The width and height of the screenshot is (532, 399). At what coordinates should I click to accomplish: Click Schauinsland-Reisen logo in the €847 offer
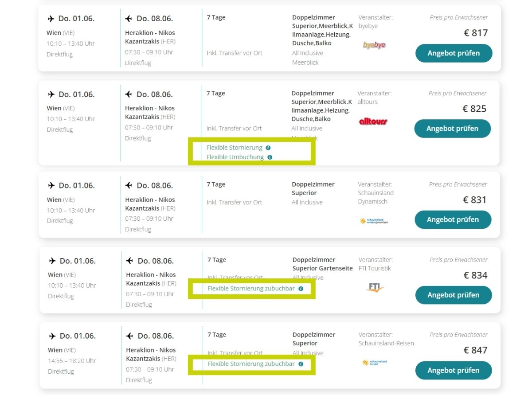click(375, 363)
